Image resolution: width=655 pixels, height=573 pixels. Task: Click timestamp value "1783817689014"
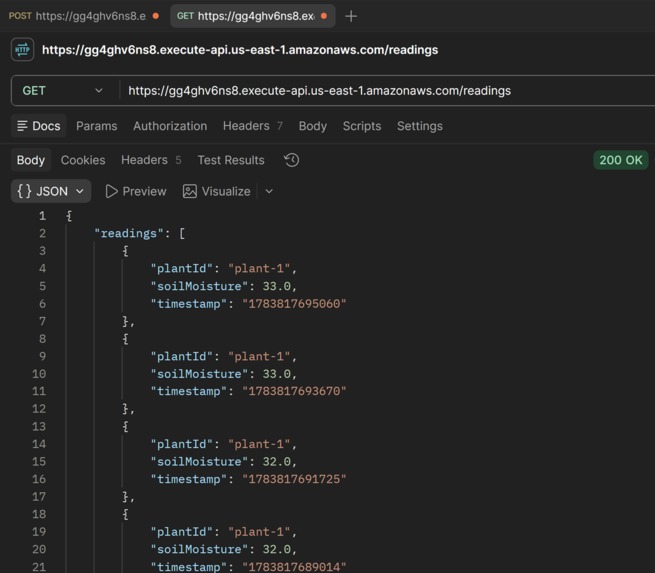coord(294,567)
